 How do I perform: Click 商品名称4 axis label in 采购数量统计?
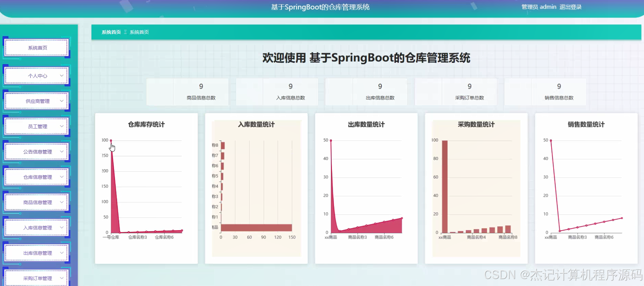coord(476,237)
